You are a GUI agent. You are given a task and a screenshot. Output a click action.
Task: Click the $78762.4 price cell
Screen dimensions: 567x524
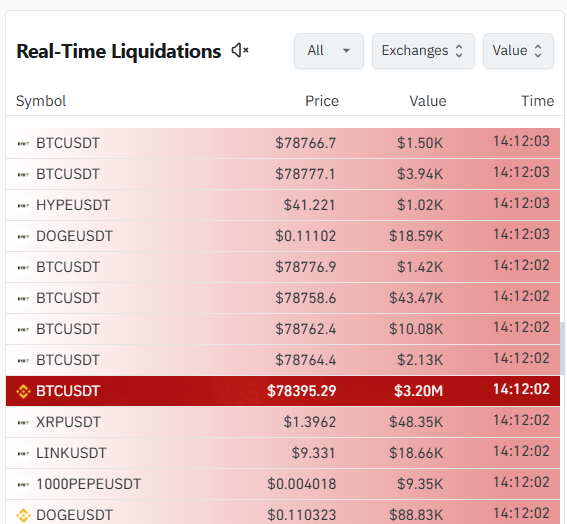click(306, 329)
